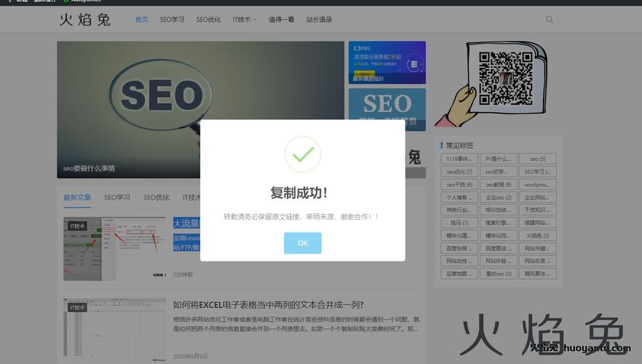
Task: Open the search magnifier icon in header
Action: 549,19
